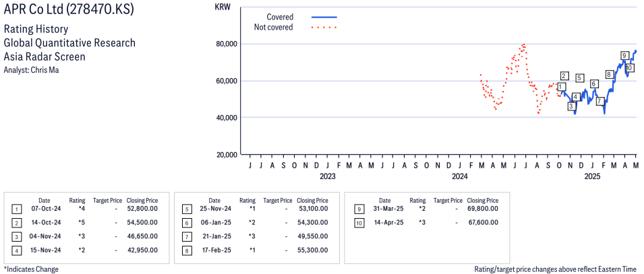
Task: Click chart marker 8 on the blue line
Action: click(x=610, y=74)
